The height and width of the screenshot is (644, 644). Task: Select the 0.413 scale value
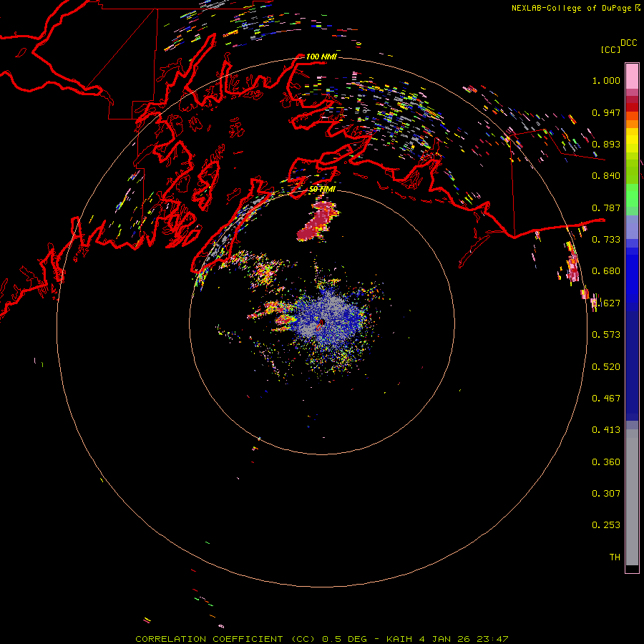[606, 430]
